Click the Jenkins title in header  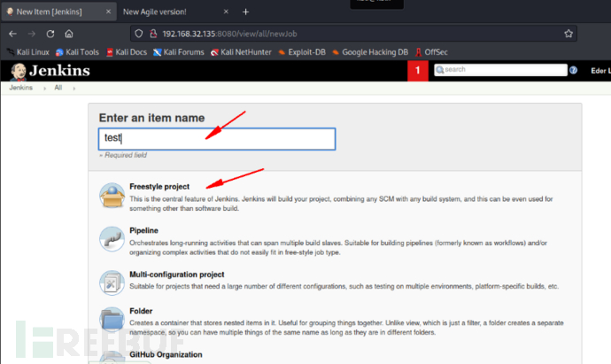pyautogui.click(x=59, y=71)
